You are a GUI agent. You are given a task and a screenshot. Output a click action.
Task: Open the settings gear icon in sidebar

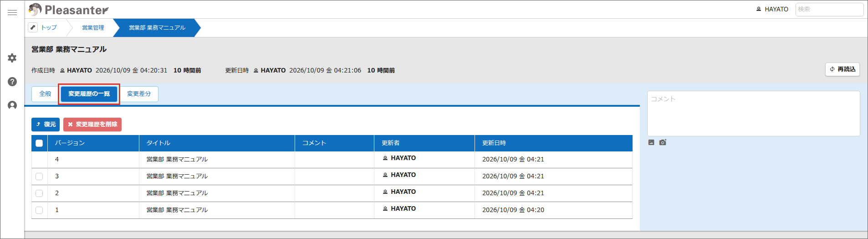tap(12, 58)
